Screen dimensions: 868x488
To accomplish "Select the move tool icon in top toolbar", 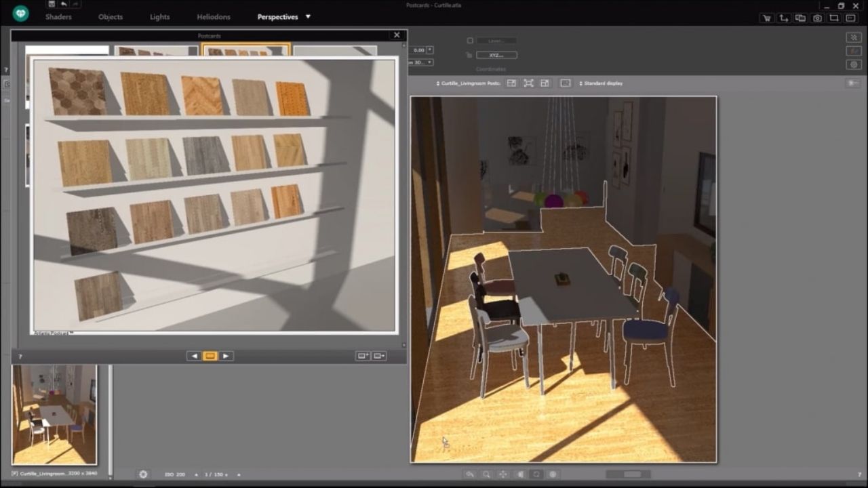I will pos(783,18).
